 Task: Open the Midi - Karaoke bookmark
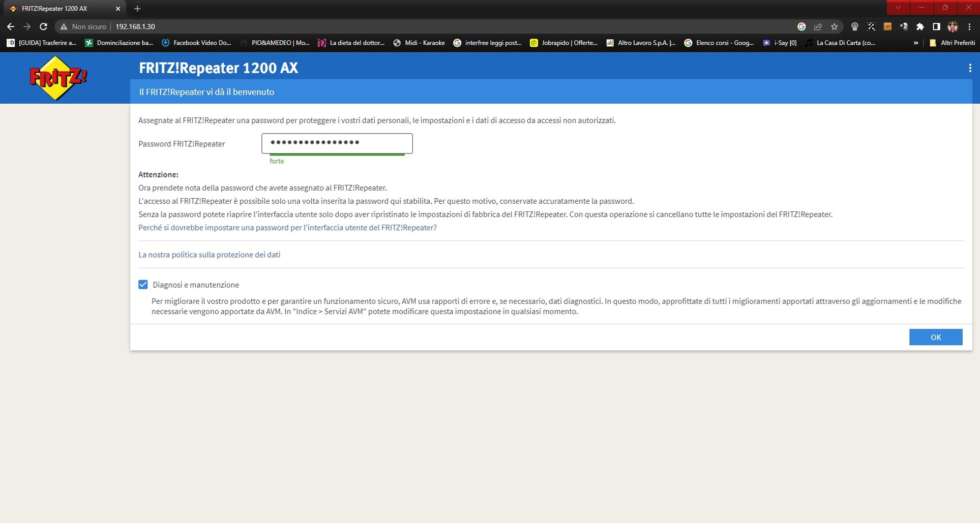[419, 43]
